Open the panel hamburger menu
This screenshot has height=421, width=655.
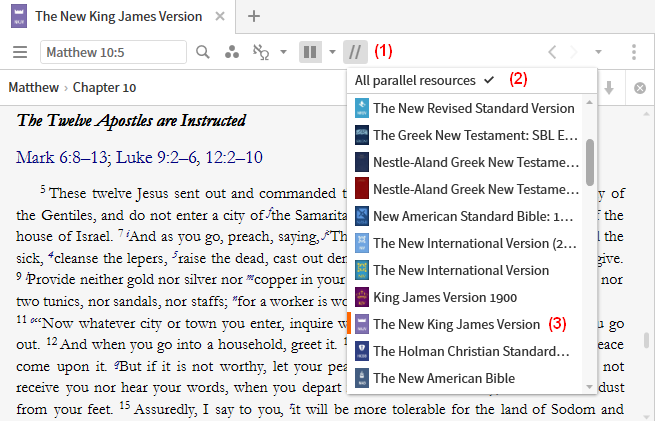click(20, 52)
